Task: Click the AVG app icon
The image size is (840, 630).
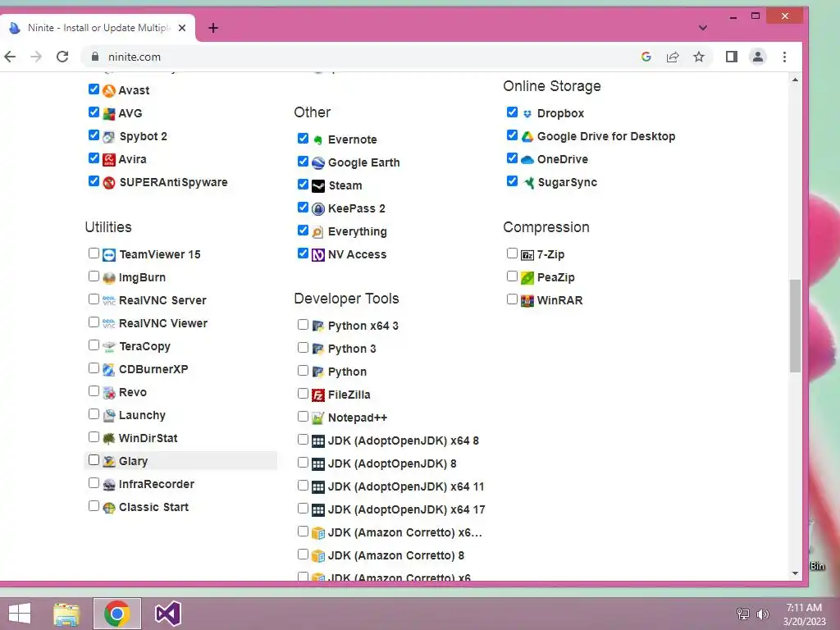Action: pyautogui.click(x=109, y=113)
